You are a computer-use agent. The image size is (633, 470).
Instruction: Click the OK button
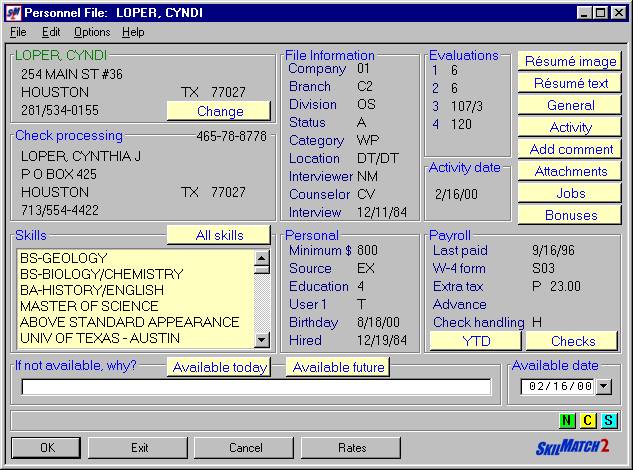[x=46, y=447]
